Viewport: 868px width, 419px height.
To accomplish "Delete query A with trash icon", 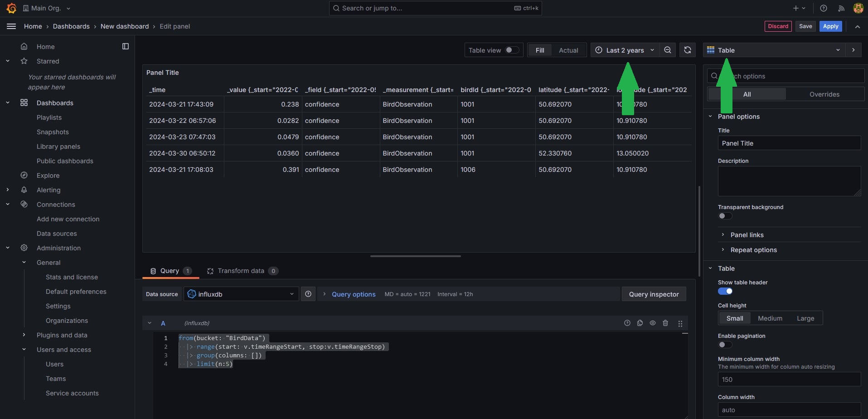I will [665, 323].
